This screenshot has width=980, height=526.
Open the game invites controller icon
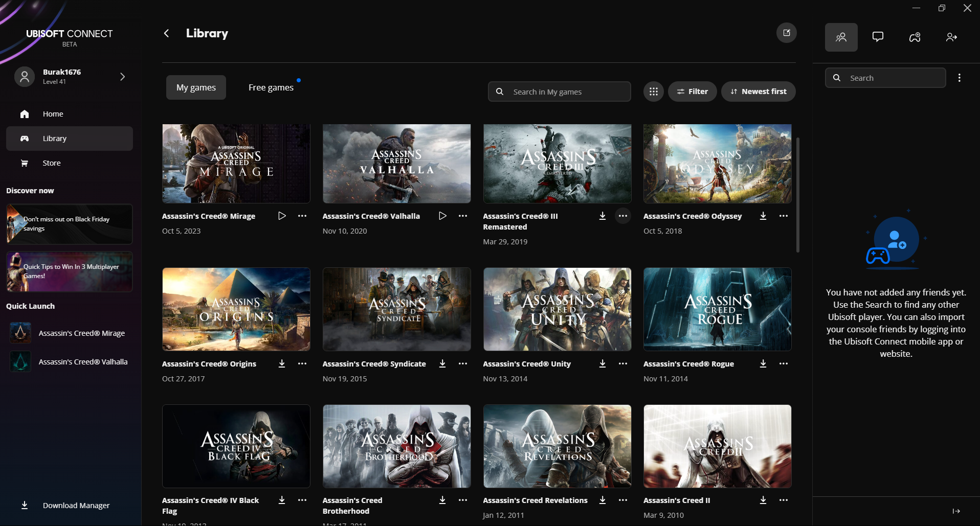pyautogui.click(x=915, y=37)
